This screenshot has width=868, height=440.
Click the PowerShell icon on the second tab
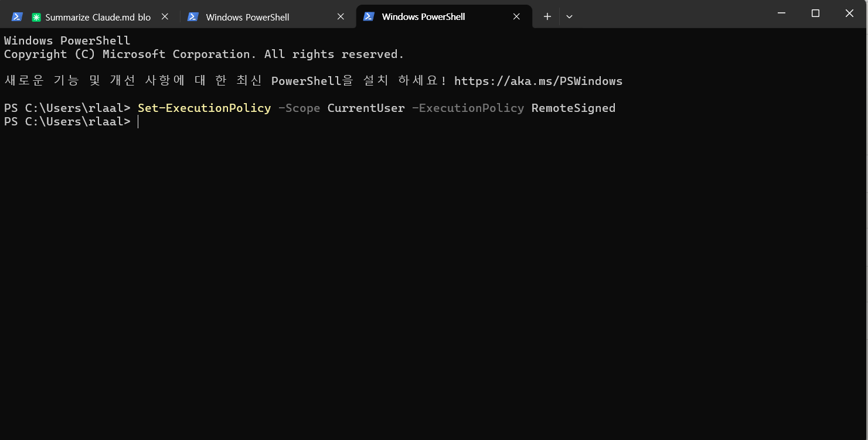193,16
